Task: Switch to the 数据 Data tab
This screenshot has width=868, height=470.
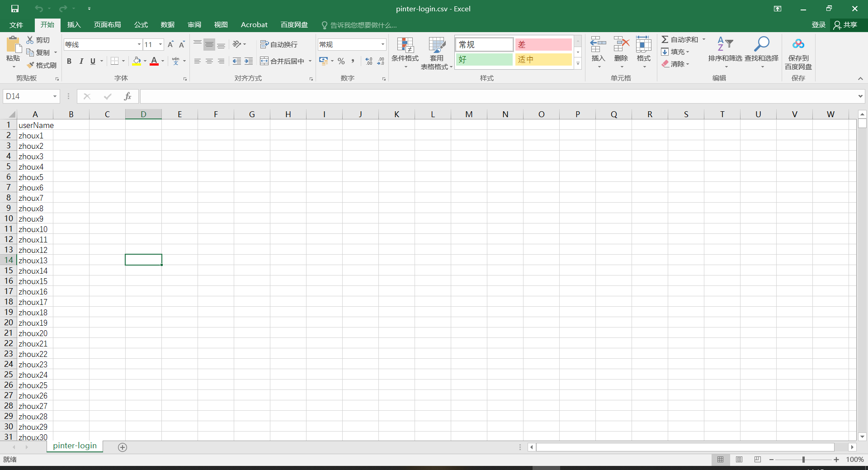Action: (167, 25)
